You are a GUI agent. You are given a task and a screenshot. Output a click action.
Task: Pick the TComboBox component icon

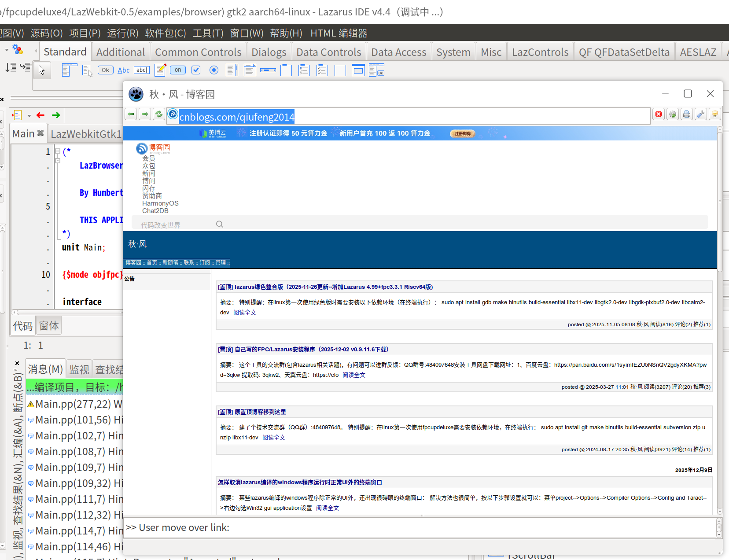pos(250,70)
